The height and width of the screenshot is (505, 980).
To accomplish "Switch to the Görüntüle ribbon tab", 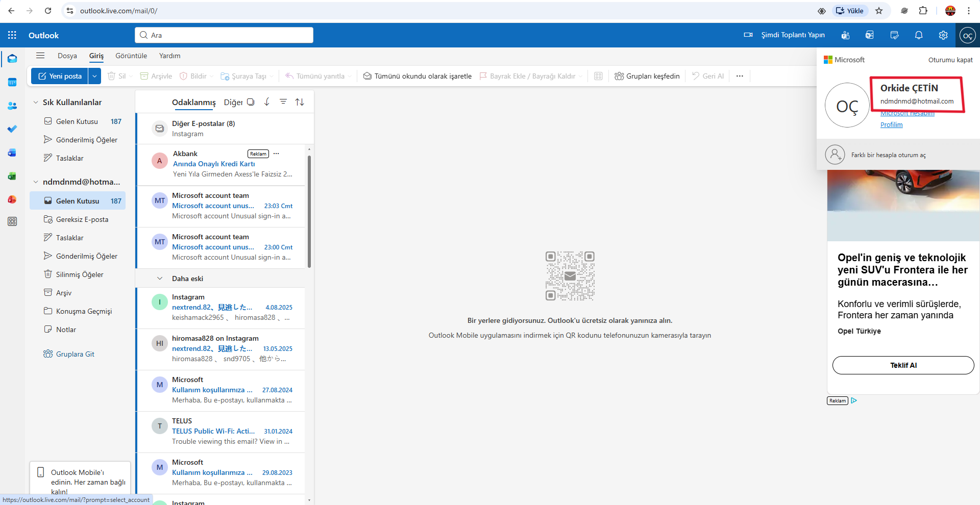I will pyautogui.click(x=131, y=56).
